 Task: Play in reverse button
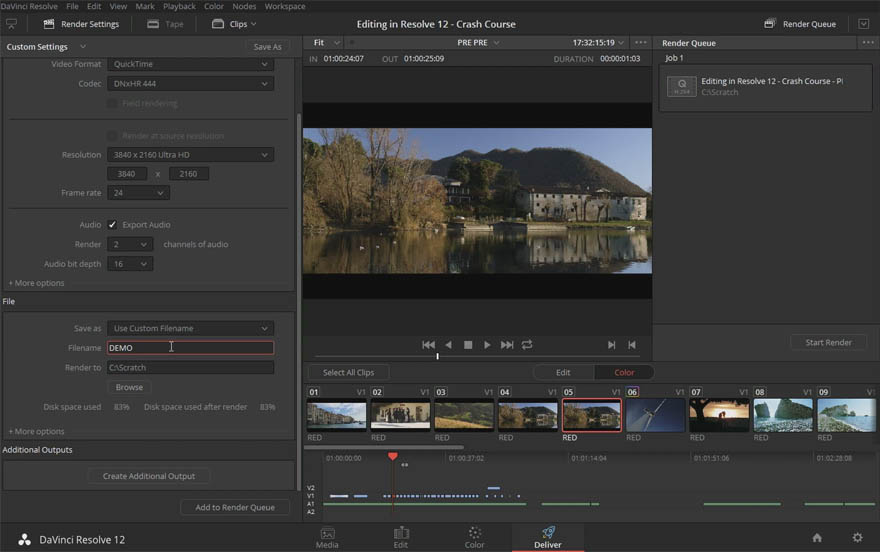(448, 345)
